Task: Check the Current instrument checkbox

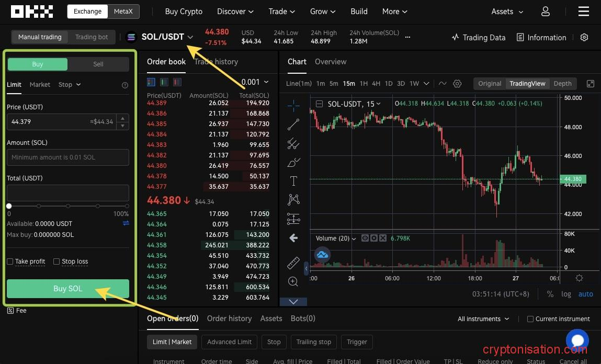Action: 530,319
